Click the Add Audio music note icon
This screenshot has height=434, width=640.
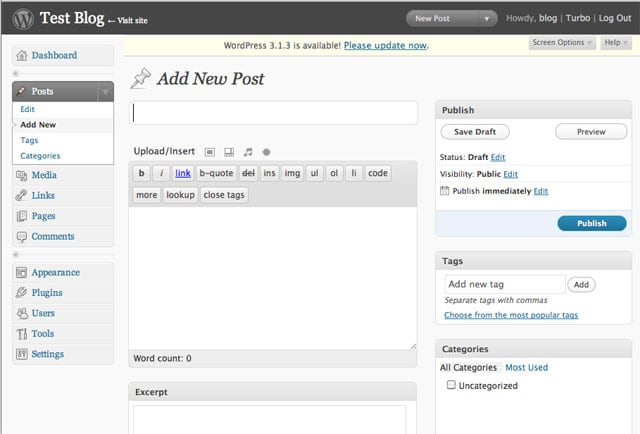click(x=248, y=152)
